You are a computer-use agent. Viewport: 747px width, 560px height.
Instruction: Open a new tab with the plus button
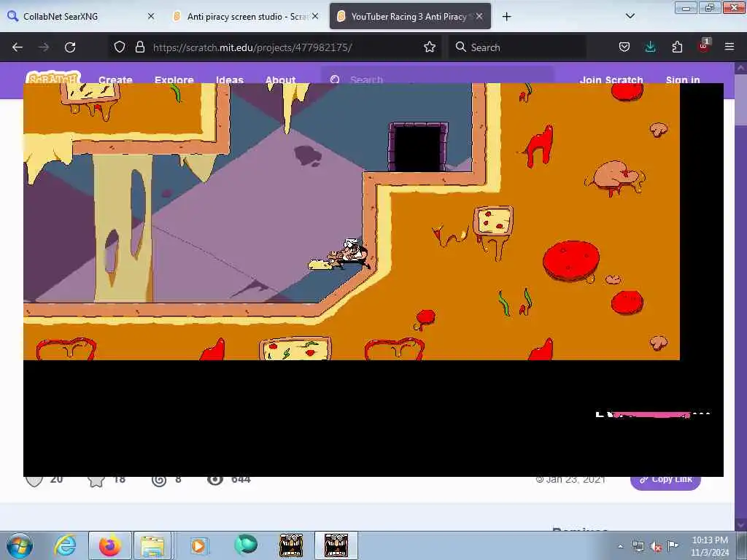[x=506, y=17]
